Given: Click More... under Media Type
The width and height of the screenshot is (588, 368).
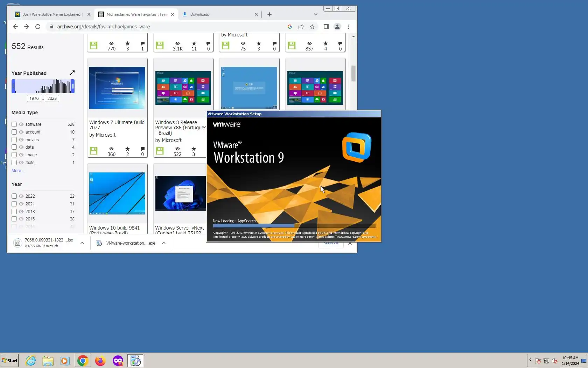Looking at the screenshot, I should 18,171.
